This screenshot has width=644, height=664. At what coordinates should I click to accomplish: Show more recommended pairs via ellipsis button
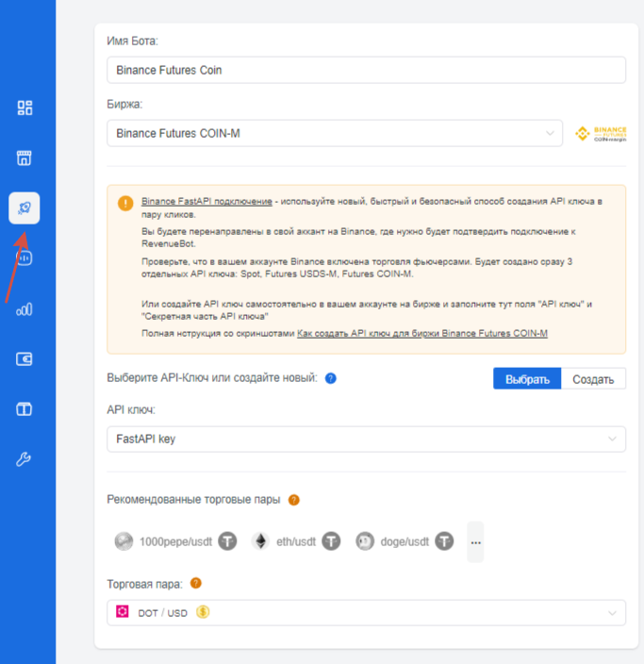pyautogui.click(x=475, y=542)
